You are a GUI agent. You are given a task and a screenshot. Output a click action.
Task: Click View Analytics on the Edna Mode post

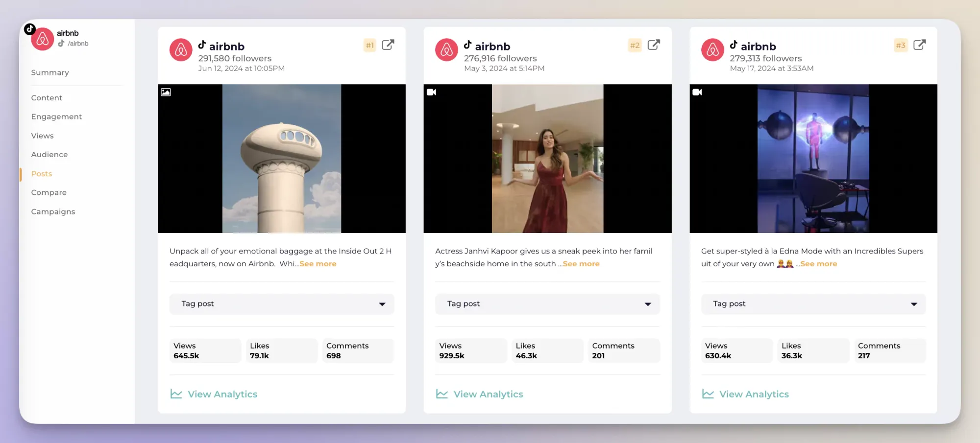pyautogui.click(x=754, y=394)
